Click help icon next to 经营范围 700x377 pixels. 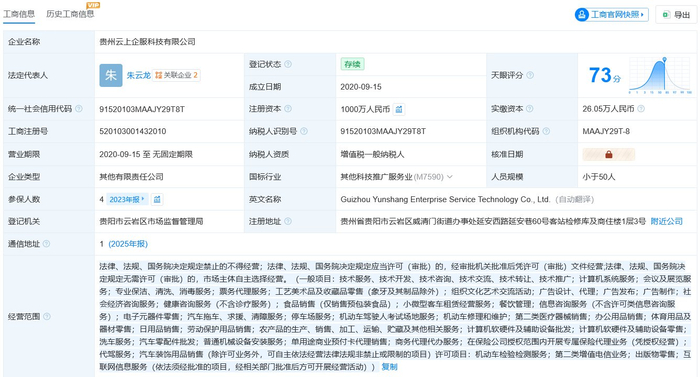[47, 316]
